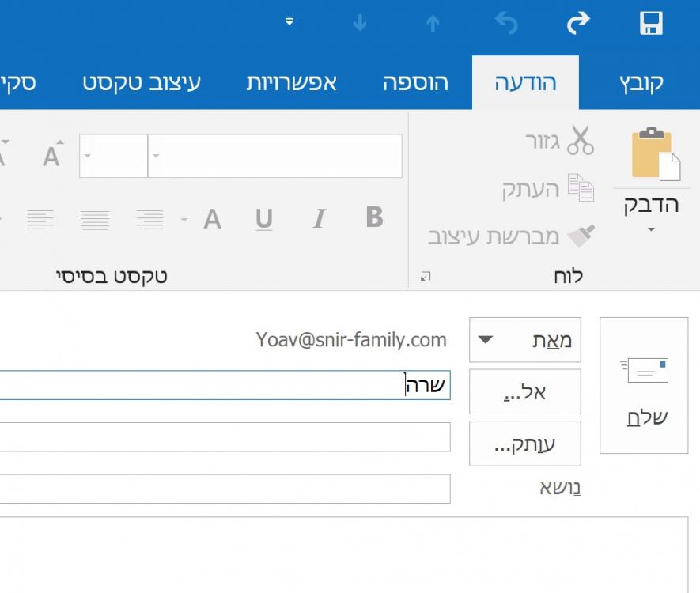Click the נושא subject label

[560, 488]
